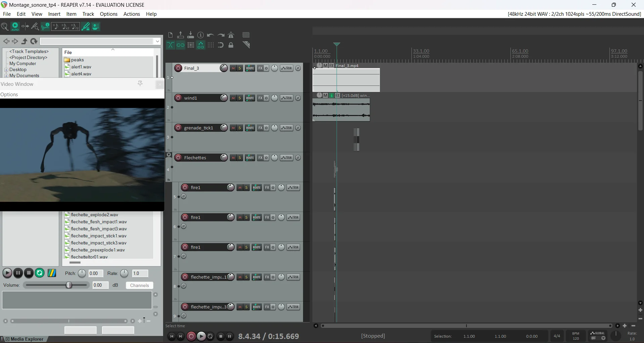644x343 pixels.
Task: Open Project settings info icon
Action: [201, 35]
